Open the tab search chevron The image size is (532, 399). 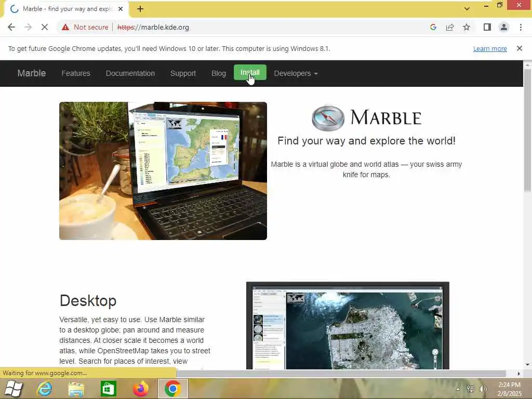467,9
